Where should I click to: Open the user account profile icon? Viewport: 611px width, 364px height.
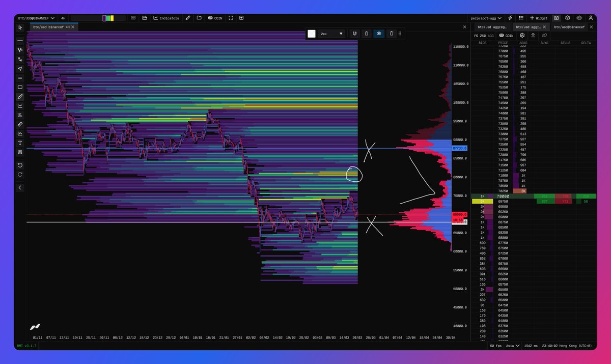click(x=591, y=18)
